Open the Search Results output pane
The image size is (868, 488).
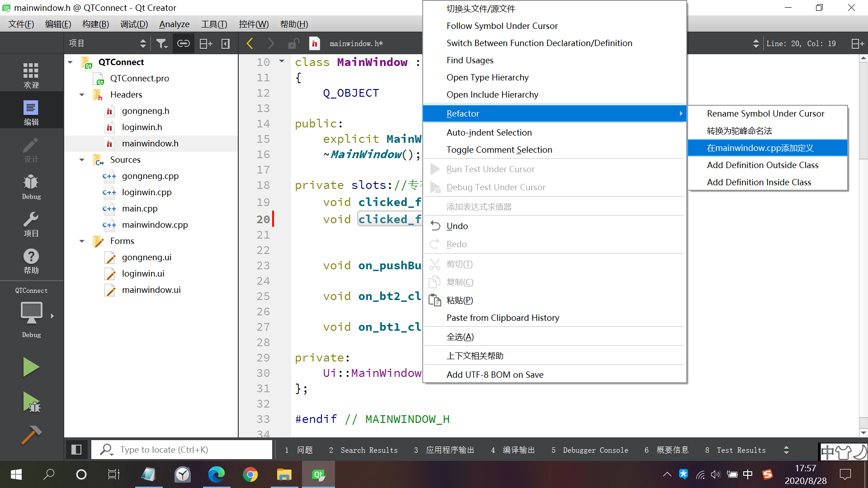[x=363, y=450]
